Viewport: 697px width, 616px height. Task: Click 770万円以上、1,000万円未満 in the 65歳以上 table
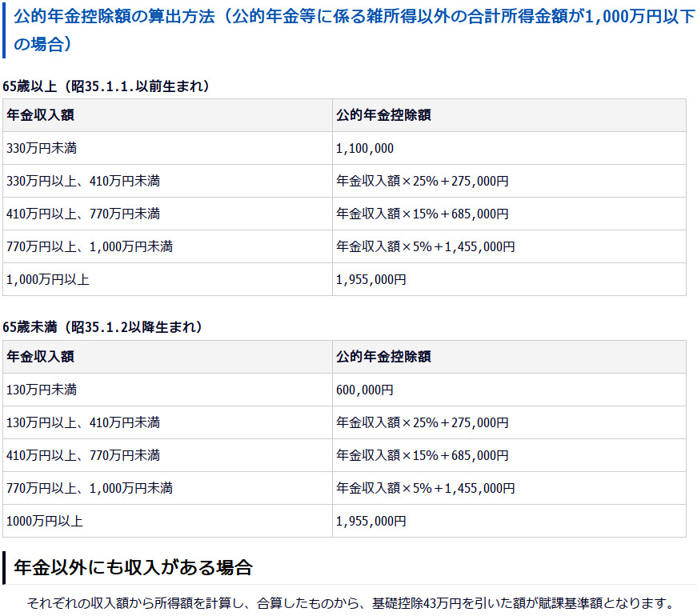[90, 246]
